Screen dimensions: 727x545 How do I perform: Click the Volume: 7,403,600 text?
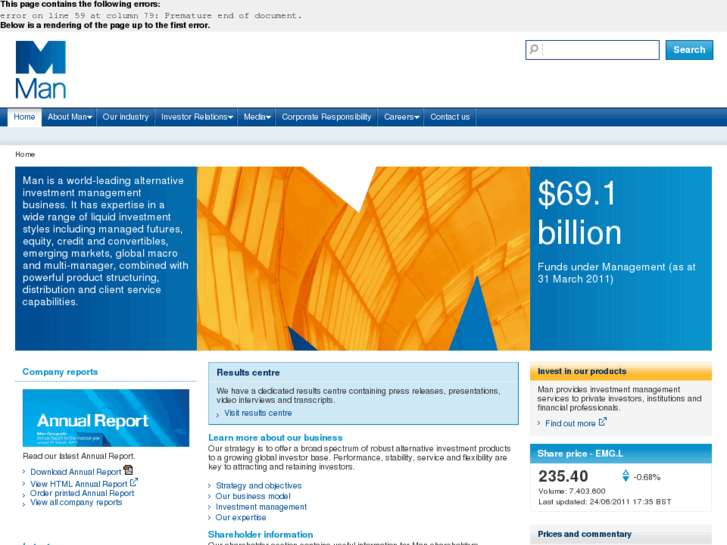click(x=572, y=491)
